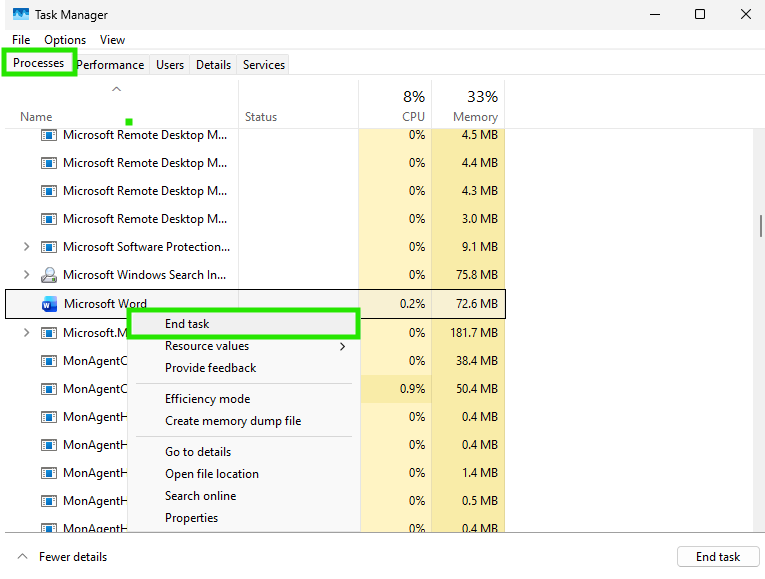Screen dimensions: 765x579
Task: Expand the Microsoft.M process group
Action: [27, 333]
